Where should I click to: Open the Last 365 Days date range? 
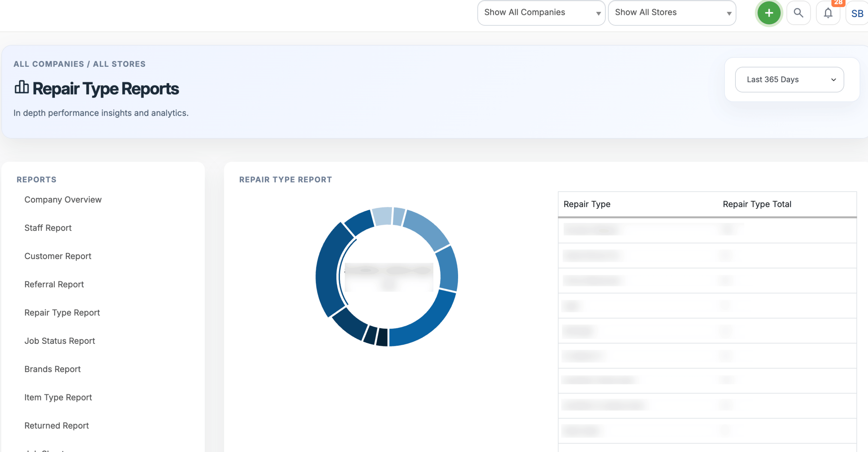[x=789, y=80]
